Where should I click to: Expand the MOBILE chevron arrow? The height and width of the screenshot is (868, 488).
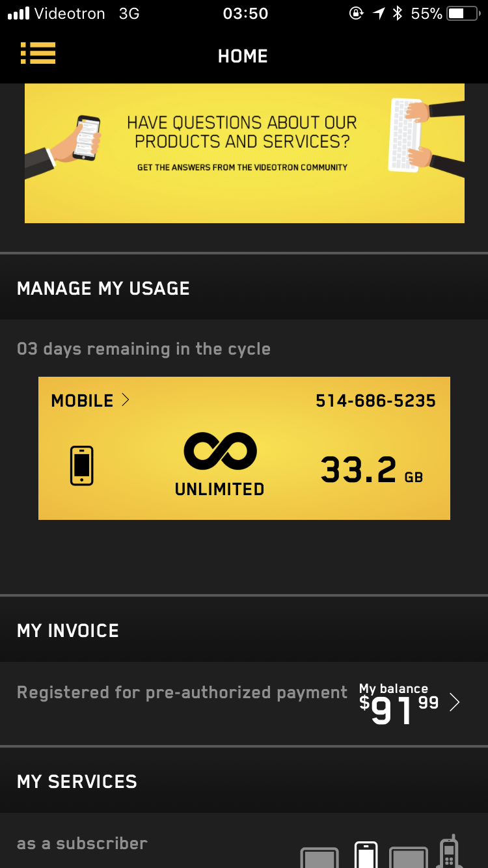tap(126, 400)
